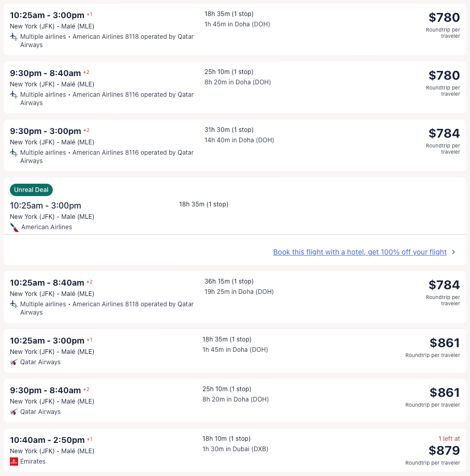Screen dimensions: 470x476
Task: Select the $879 Emirates price
Action: click(x=444, y=450)
